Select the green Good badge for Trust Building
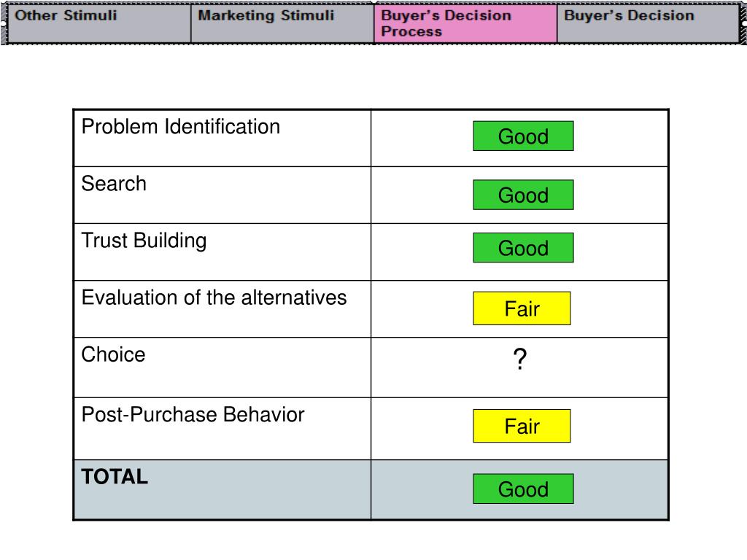The height and width of the screenshot is (560, 747). click(x=523, y=248)
